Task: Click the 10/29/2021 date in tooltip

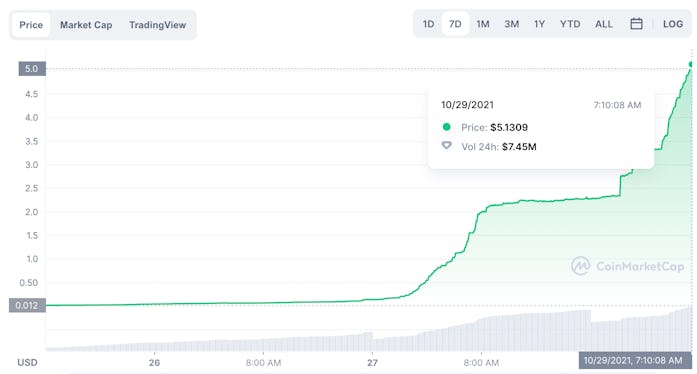Action: click(467, 105)
